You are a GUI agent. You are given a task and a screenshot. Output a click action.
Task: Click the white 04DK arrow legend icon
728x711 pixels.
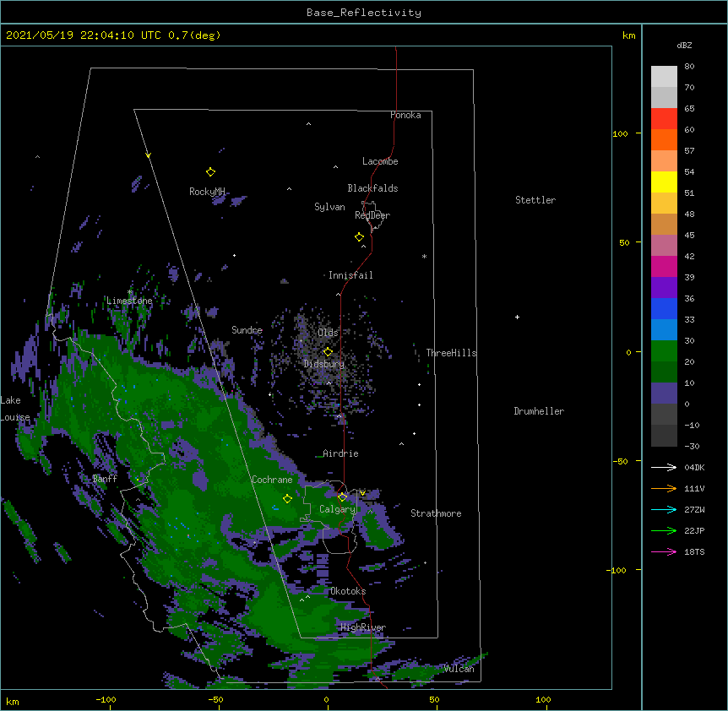[664, 467]
